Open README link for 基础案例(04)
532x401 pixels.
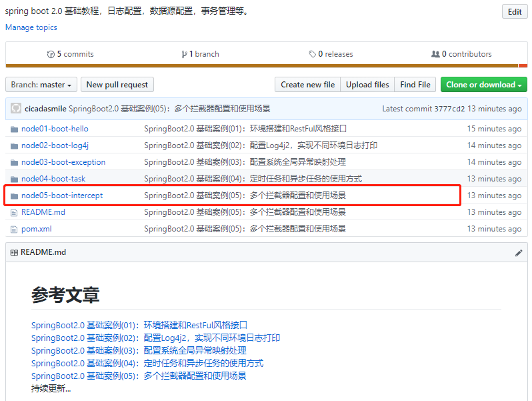point(147,364)
